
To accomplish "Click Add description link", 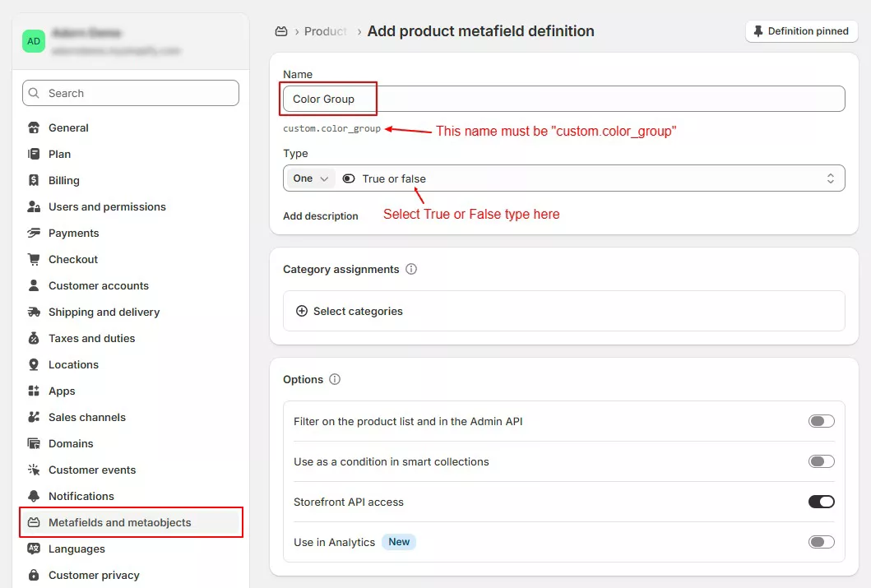I will tap(321, 216).
